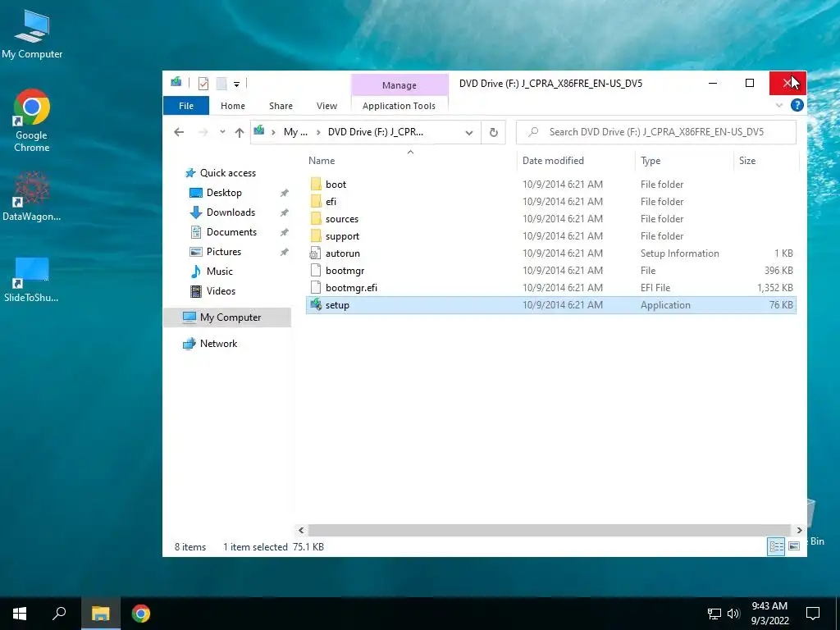Click the scroll right arrow
This screenshot has width=840, height=630.
(x=799, y=531)
